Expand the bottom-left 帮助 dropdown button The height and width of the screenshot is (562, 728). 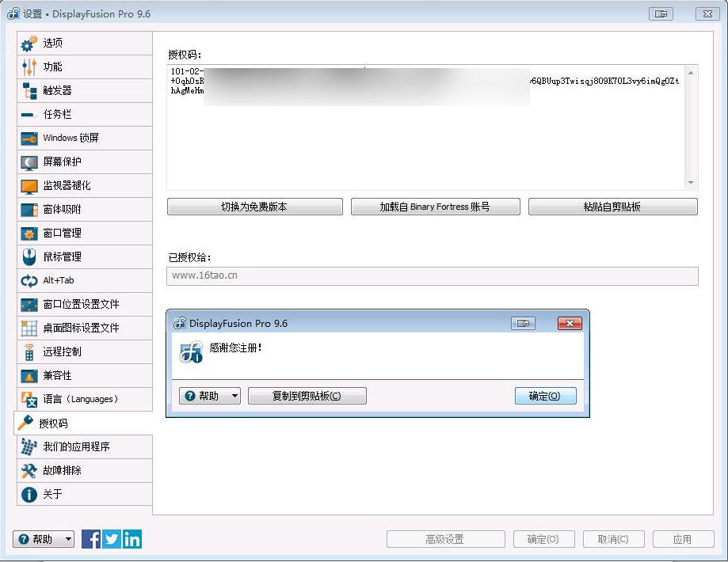68,540
